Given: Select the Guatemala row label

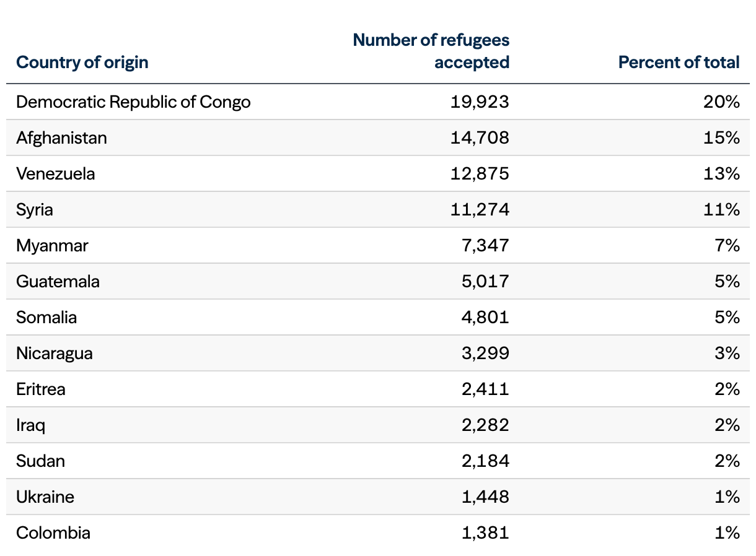Looking at the screenshot, I should (x=58, y=281).
